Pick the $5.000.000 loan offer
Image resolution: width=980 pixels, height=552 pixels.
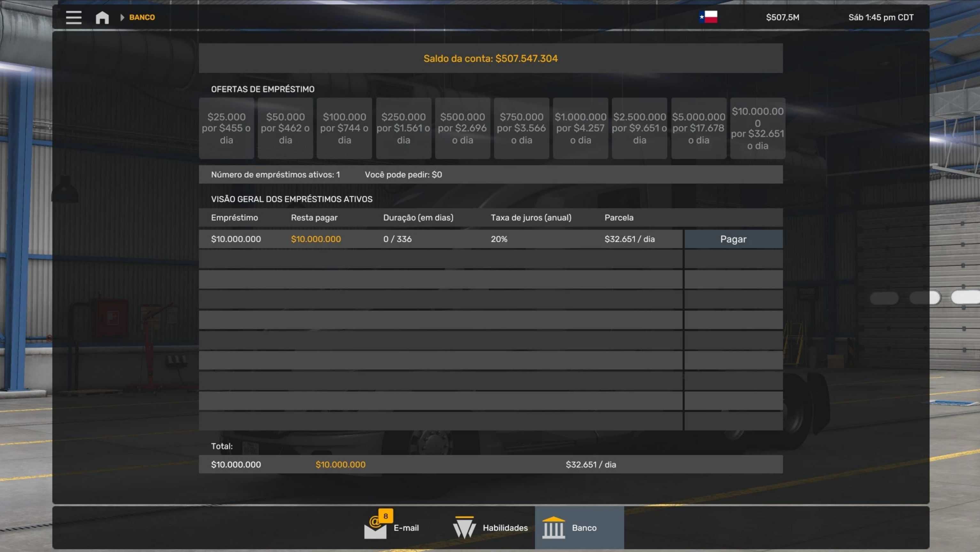(x=698, y=128)
